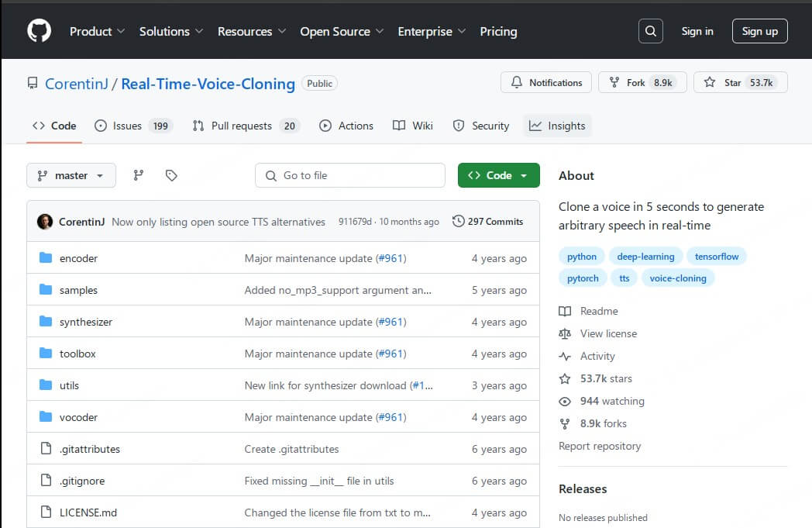Click the Fork 8.9k button

[642, 82]
